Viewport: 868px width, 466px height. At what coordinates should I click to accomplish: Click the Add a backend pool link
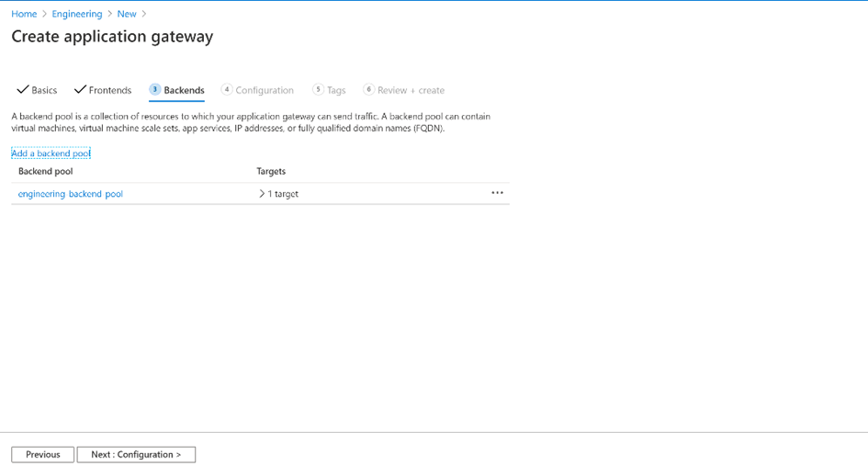(51, 153)
